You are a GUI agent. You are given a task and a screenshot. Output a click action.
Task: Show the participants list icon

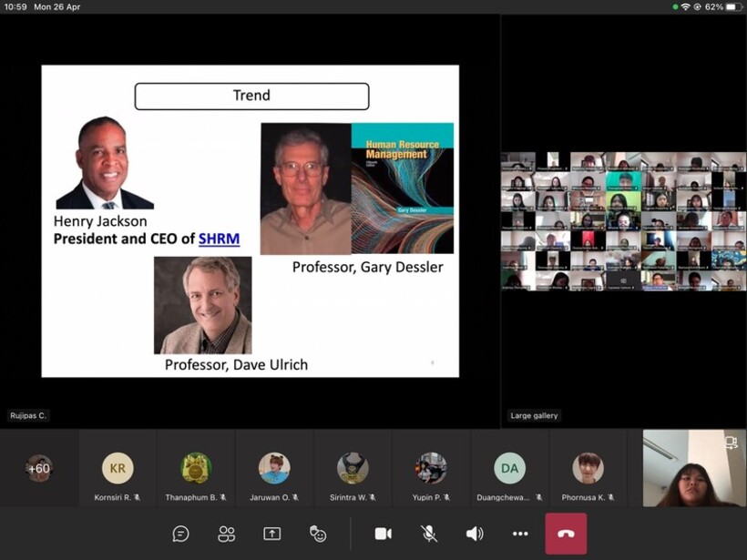[x=226, y=534]
